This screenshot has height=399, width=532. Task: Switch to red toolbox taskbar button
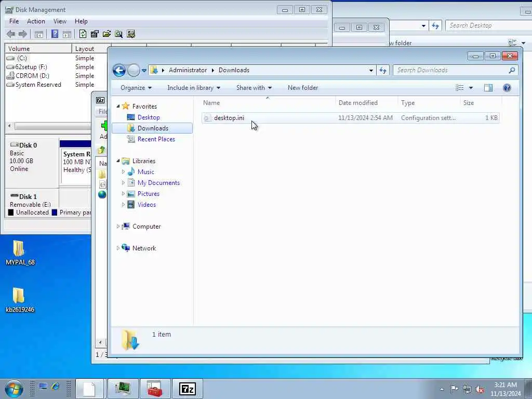(x=155, y=389)
